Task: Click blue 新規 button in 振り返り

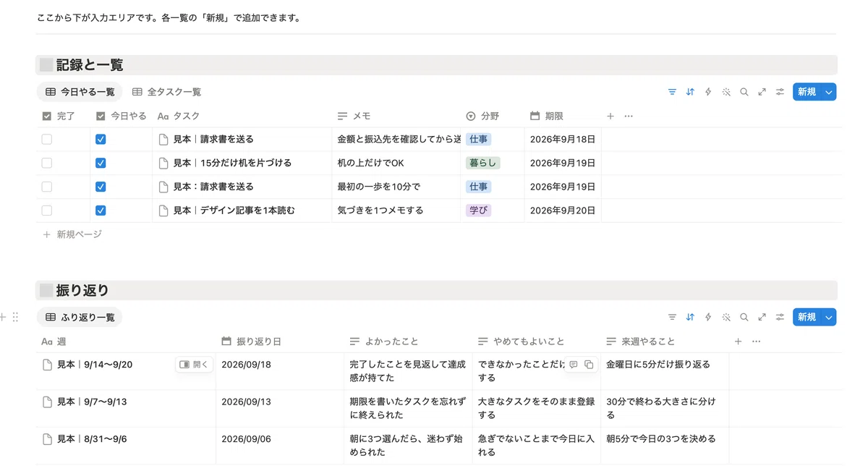Action: [x=807, y=317]
